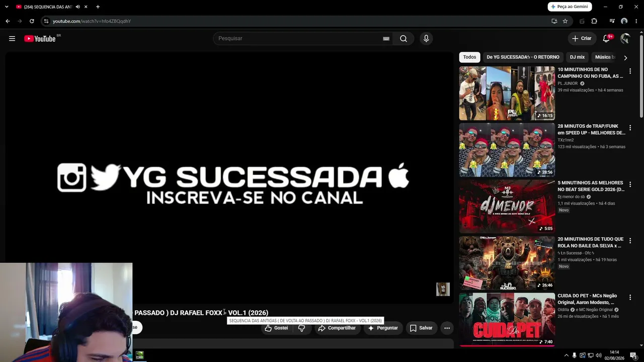Reload the current page

point(32,21)
